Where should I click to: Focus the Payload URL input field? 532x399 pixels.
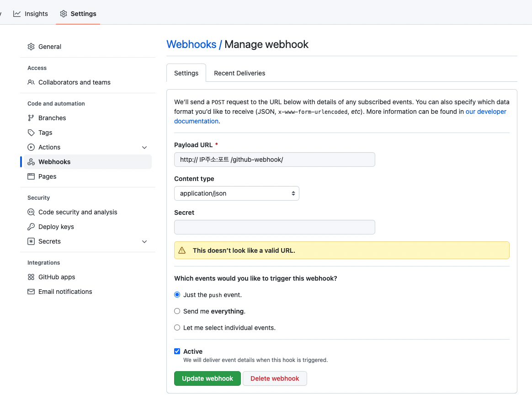tap(275, 160)
